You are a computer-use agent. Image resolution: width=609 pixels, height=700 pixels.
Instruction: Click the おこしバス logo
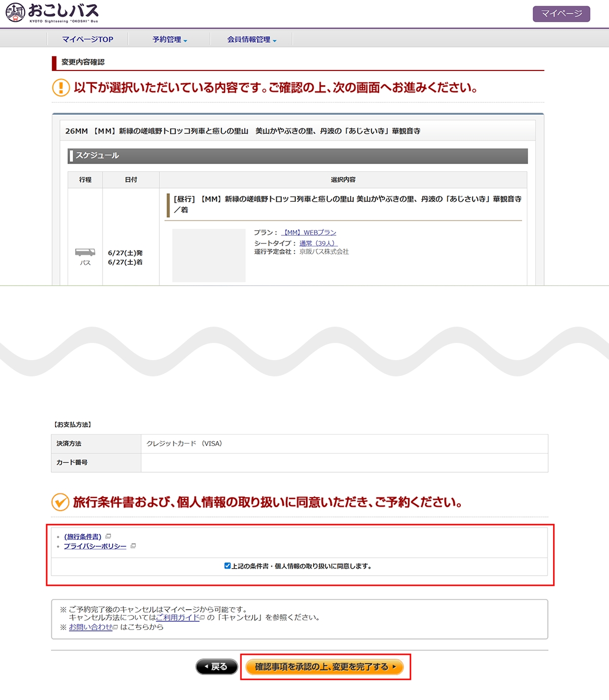pos(52,13)
